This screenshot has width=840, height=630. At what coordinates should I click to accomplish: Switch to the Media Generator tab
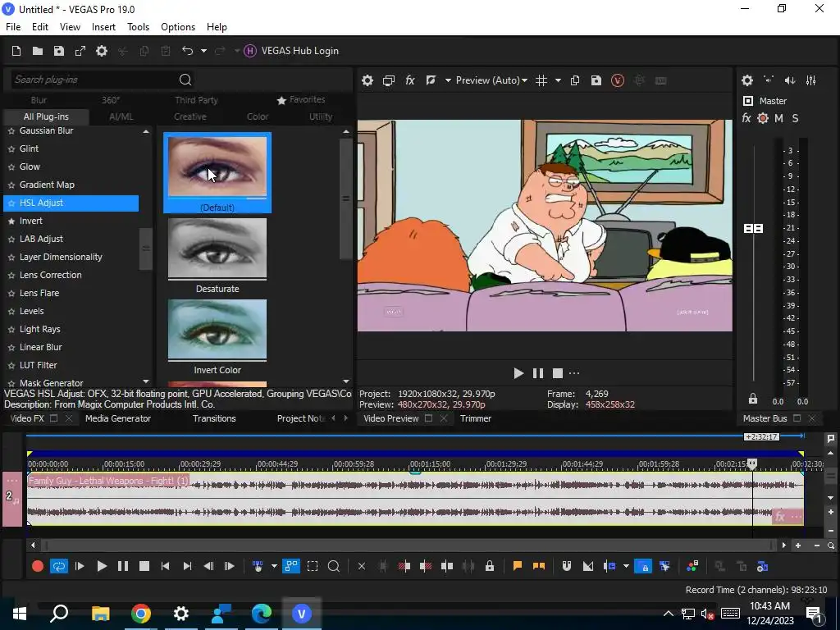[118, 419]
